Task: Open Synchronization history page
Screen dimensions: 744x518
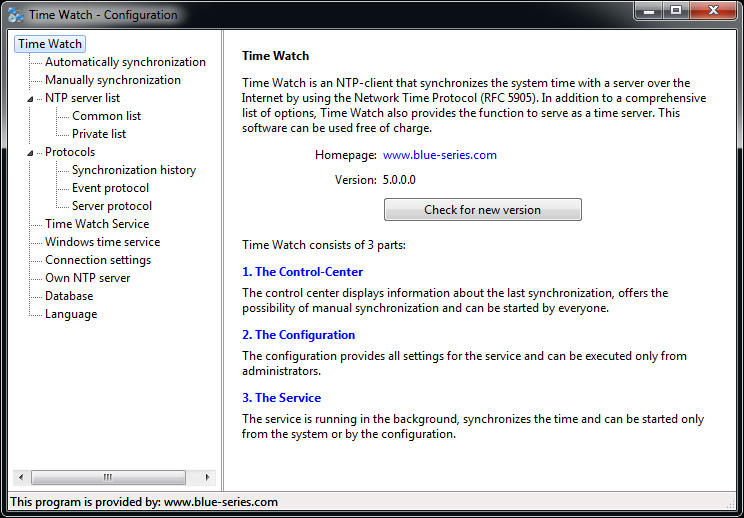Action: (x=134, y=170)
